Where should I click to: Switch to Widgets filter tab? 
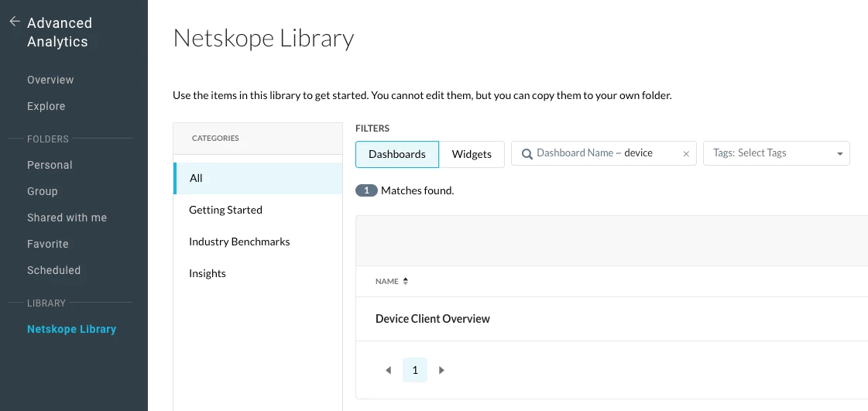click(x=472, y=154)
